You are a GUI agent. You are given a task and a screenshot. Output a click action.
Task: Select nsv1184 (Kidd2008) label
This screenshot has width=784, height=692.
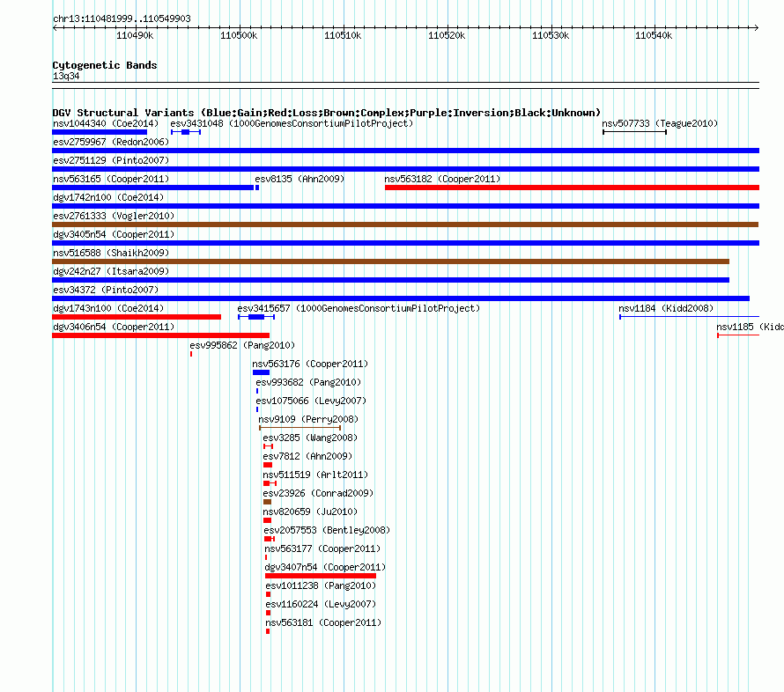click(666, 308)
